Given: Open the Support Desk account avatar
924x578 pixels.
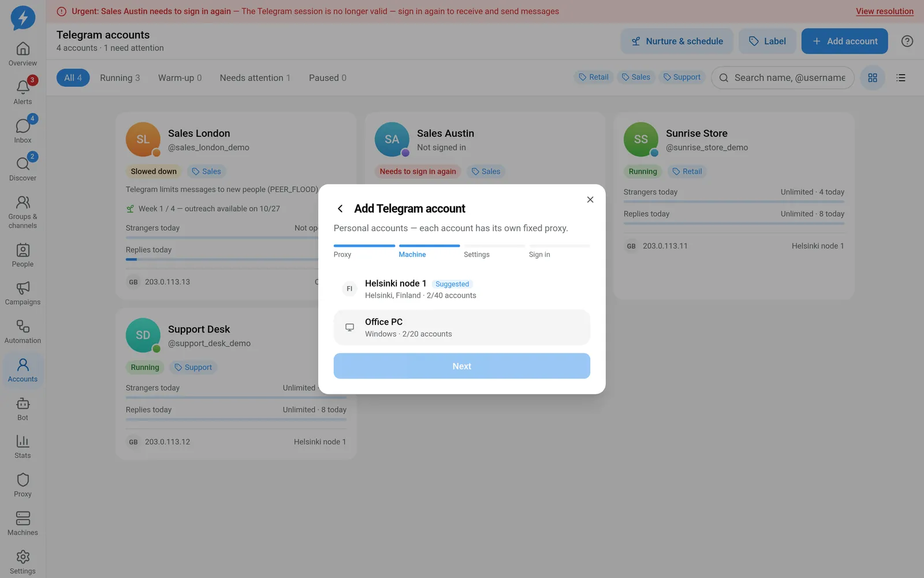Looking at the screenshot, I should pyautogui.click(x=143, y=335).
